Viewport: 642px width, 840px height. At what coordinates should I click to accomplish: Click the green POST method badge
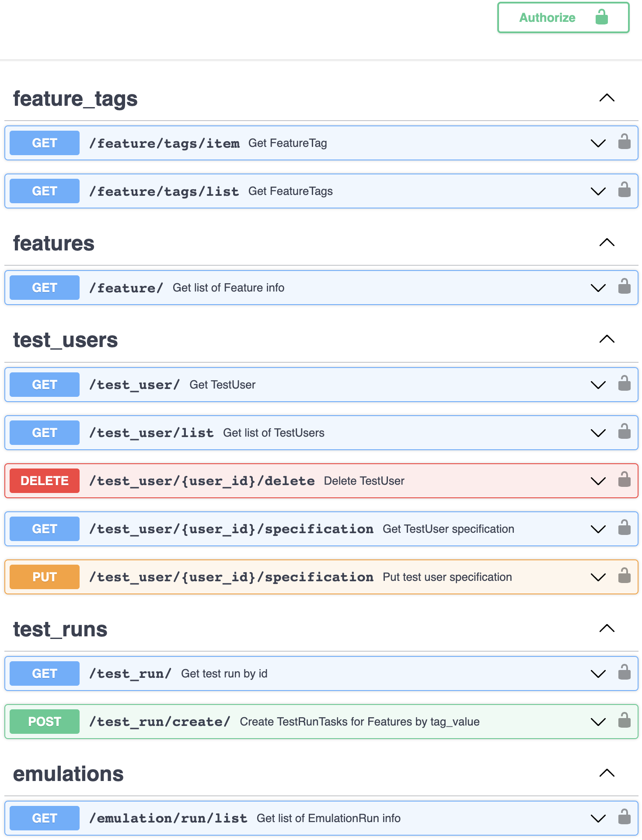pos(45,722)
